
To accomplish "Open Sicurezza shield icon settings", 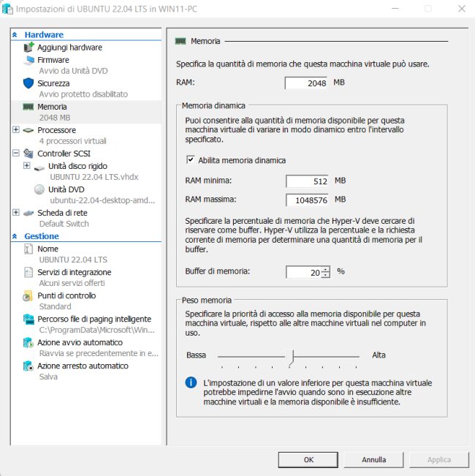I will [28, 83].
